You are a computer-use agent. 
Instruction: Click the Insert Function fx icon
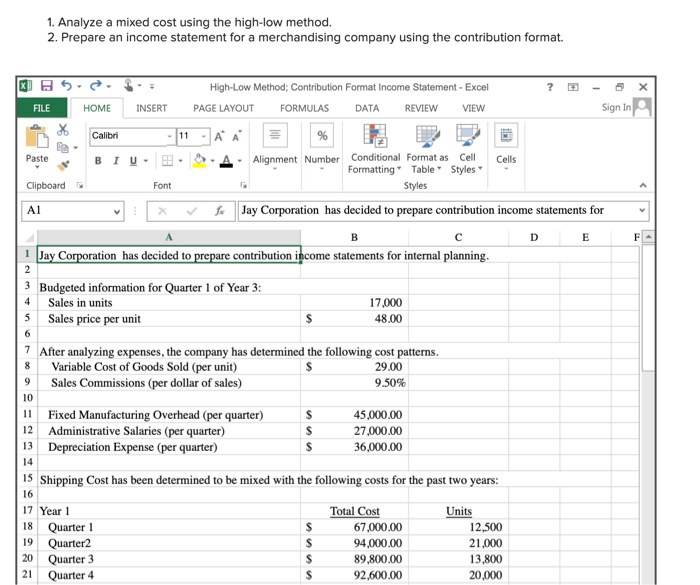[219, 211]
